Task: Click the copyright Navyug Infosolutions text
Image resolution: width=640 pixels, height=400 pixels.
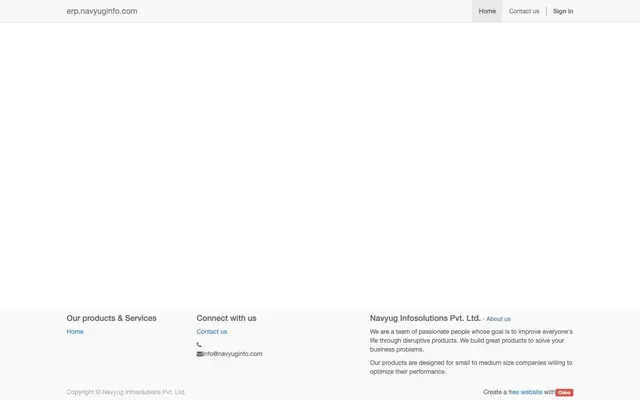Action: pos(126,392)
